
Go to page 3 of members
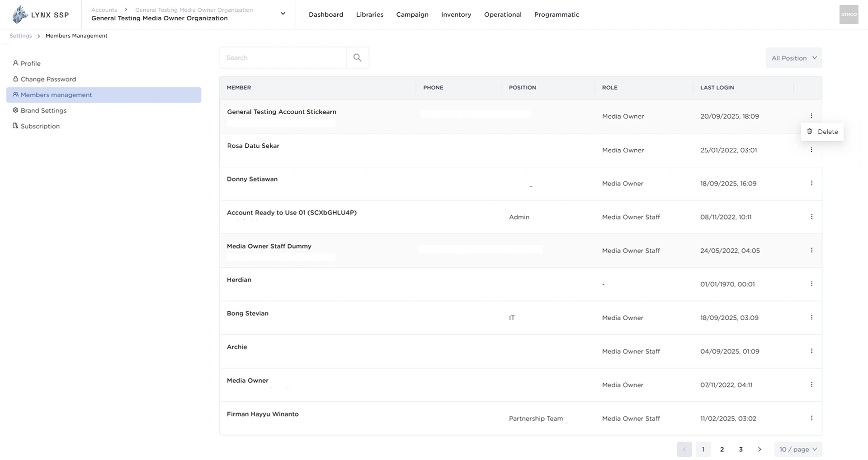tap(741, 449)
